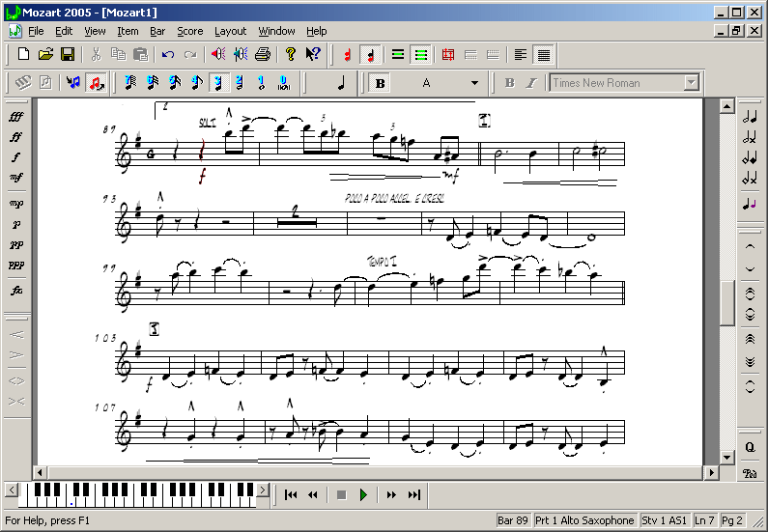This screenshot has height=532, width=768.
Task: Create a new score with New icon
Action: coord(23,54)
